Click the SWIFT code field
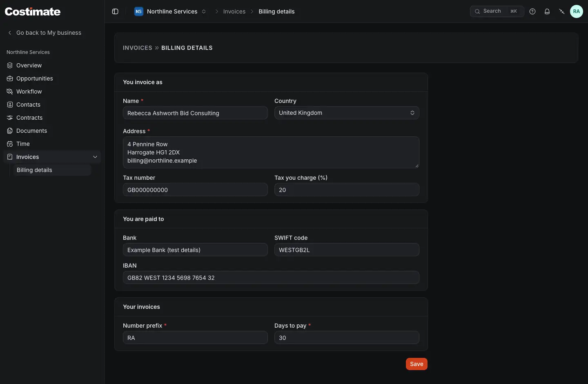Viewport: 588px width, 384px height. click(x=347, y=250)
